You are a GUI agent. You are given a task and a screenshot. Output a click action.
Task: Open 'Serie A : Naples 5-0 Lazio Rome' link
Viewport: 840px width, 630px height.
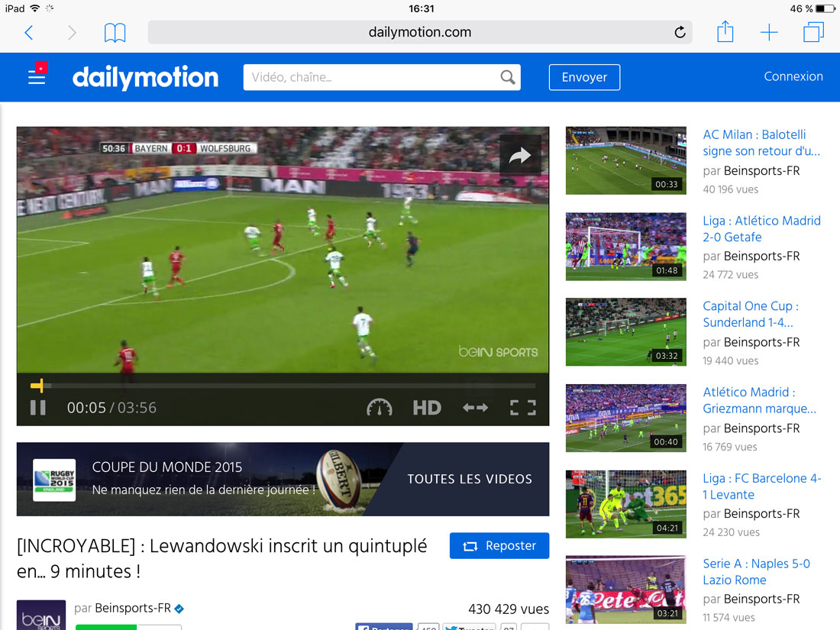[757, 572]
